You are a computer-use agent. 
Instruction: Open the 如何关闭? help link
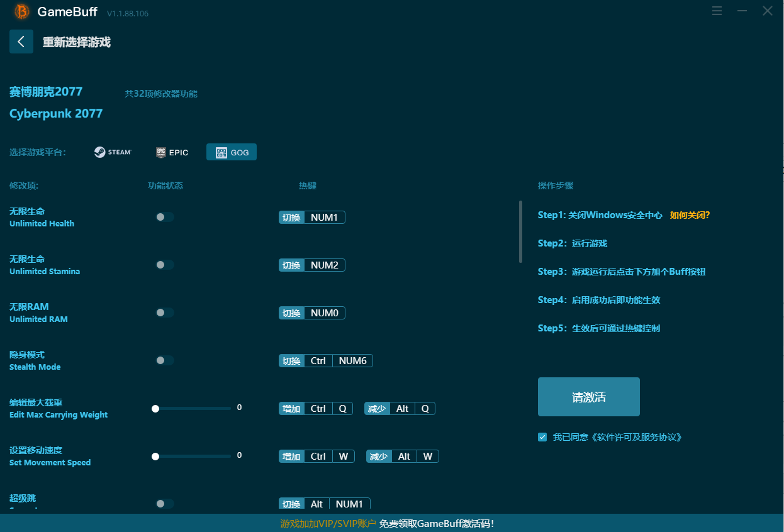coord(690,215)
